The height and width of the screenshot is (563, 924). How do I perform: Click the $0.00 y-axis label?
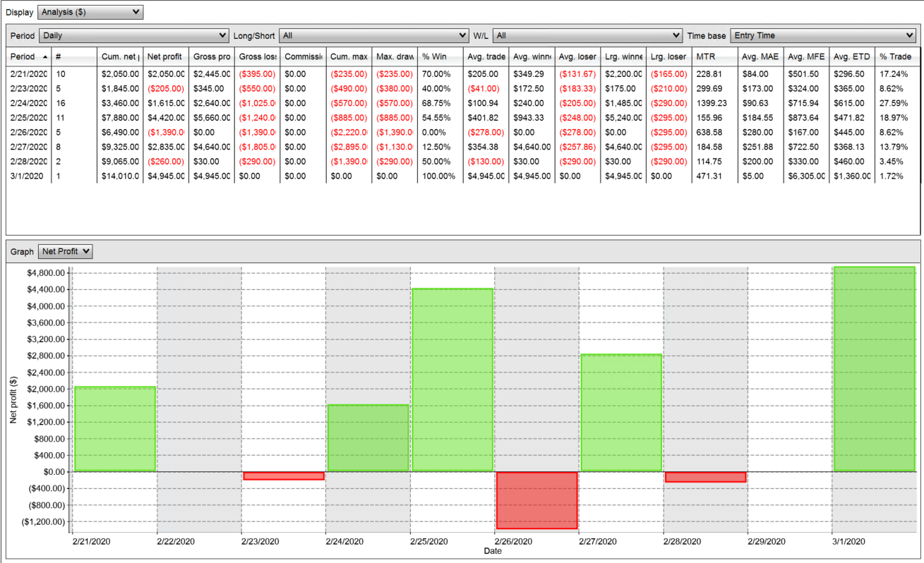[x=54, y=472]
